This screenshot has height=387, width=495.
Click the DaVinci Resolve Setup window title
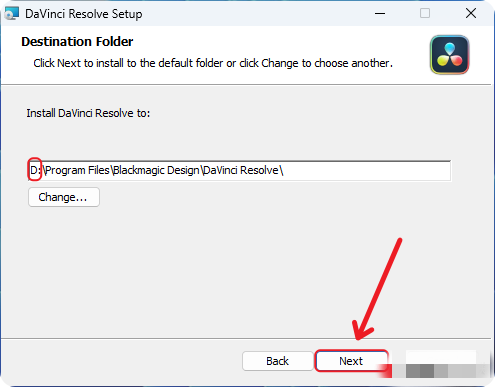[x=84, y=14]
